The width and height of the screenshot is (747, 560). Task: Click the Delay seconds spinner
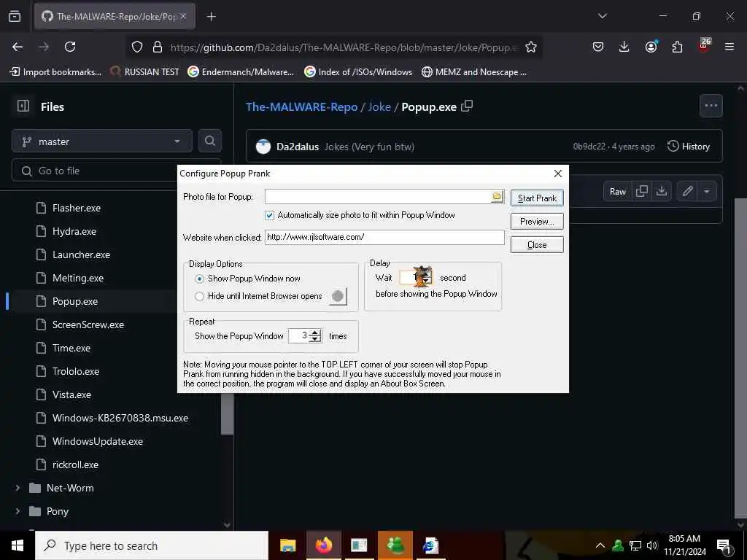click(426, 277)
